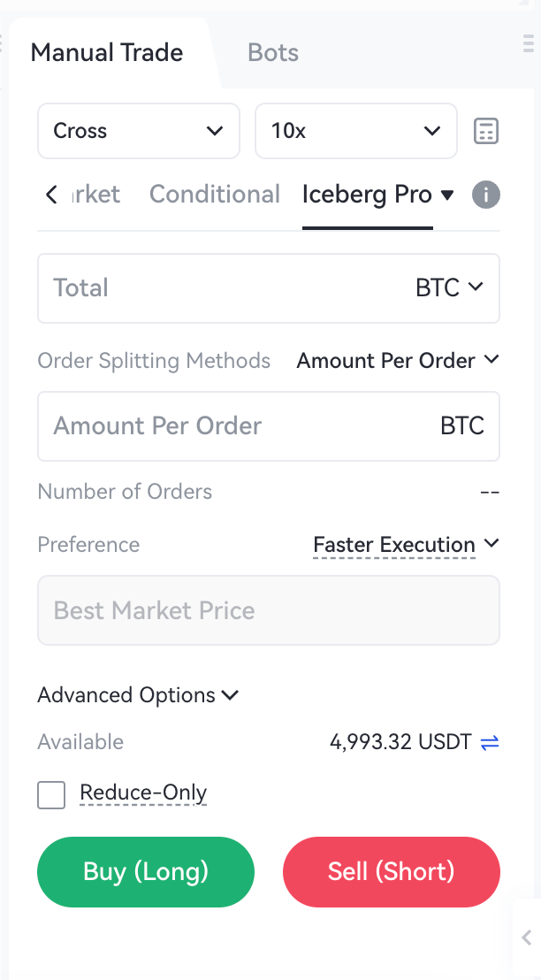Expand Advanced Options
Screen dimensions: 541x980
[138, 695]
